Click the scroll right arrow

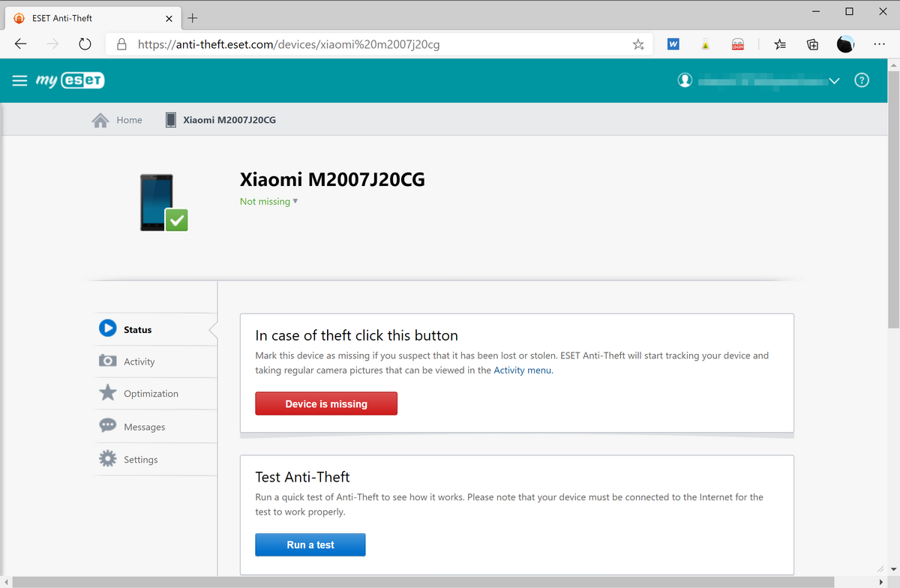881,582
